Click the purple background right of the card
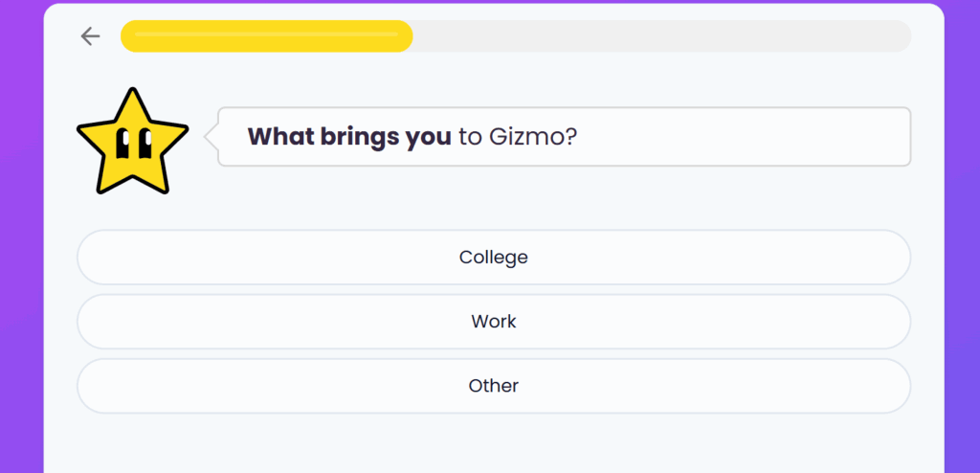Screen dimensions: 980x473 pos(961,239)
